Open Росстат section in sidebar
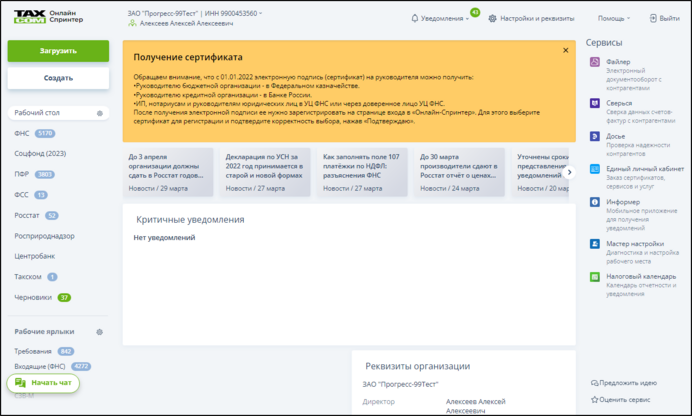 click(27, 215)
